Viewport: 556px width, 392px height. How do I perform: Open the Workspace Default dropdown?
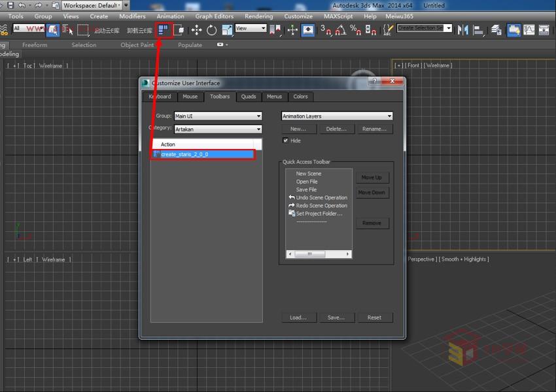[92, 5]
